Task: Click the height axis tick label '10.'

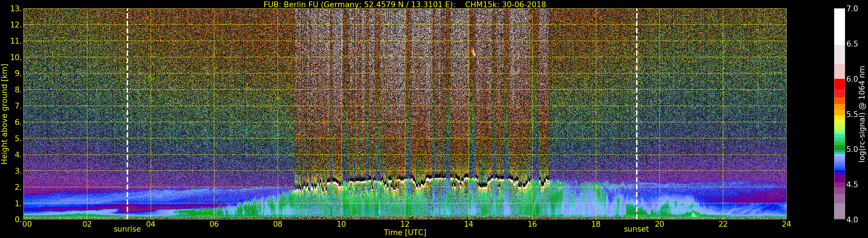Action: (x=16, y=57)
